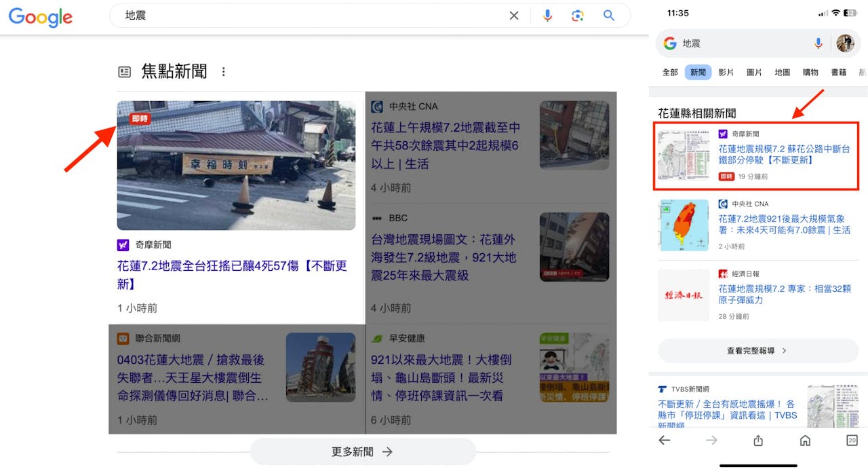Click the 早安健康 source name
The width and height of the screenshot is (868, 471).
[x=407, y=338]
